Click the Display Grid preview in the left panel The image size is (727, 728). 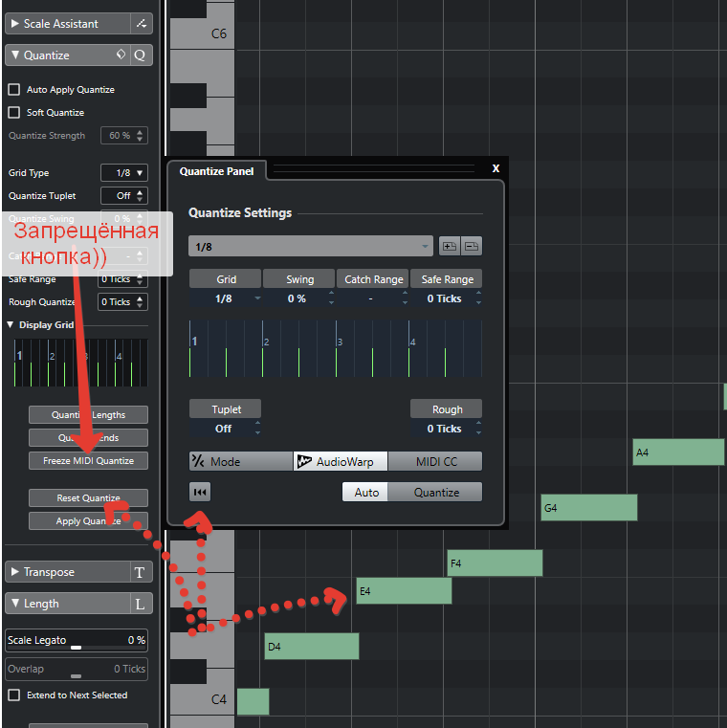tap(80, 363)
